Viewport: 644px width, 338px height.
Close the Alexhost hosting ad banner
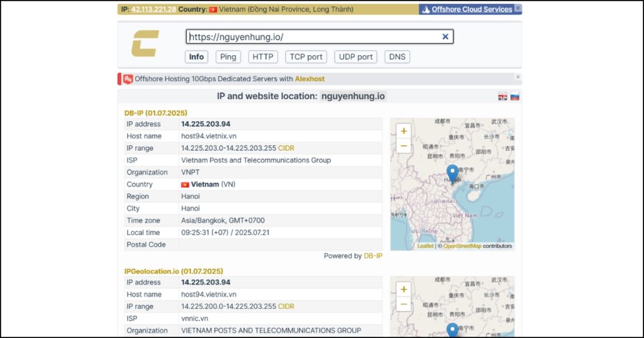(518, 77)
